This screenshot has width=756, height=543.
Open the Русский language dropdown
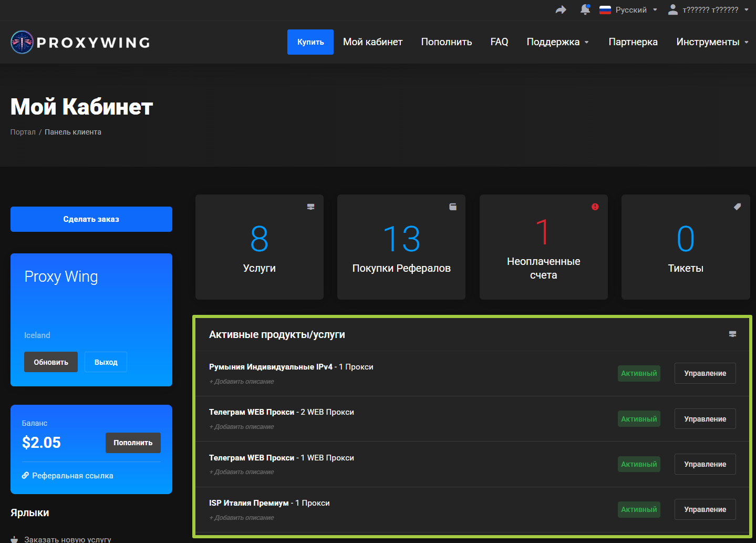628,10
